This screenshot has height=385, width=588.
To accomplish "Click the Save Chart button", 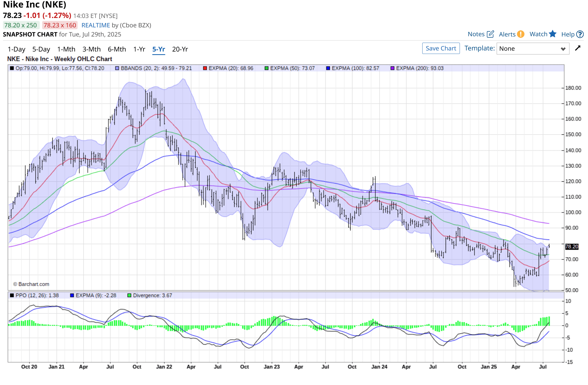I will pos(441,49).
